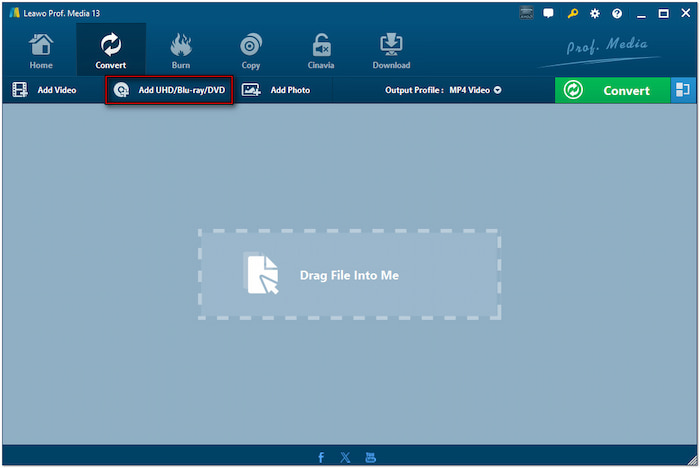Image resolution: width=700 pixels, height=468 pixels.
Task: Open the Cinavia removal module
Action: (321, 51)
